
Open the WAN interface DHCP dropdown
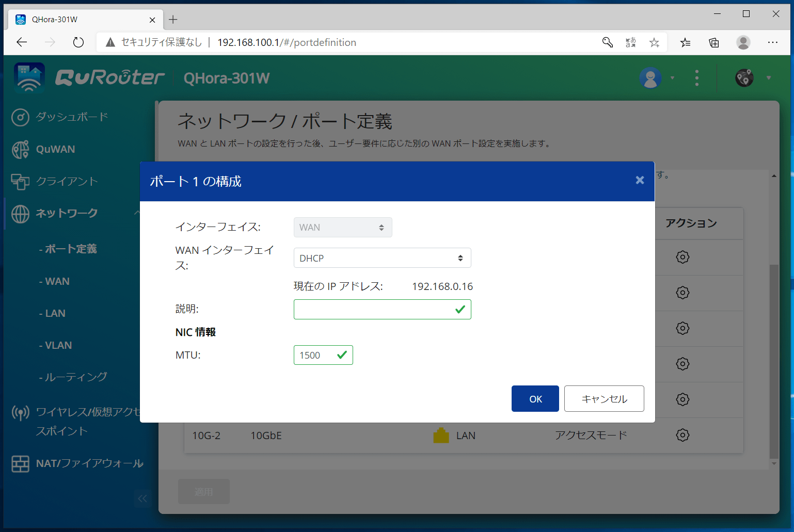click(382, 258)
